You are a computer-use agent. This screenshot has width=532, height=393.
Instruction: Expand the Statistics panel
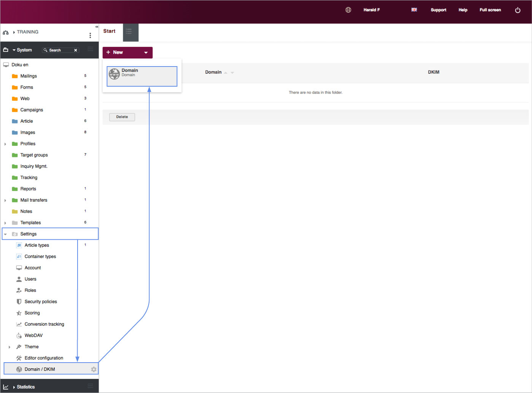14,387
